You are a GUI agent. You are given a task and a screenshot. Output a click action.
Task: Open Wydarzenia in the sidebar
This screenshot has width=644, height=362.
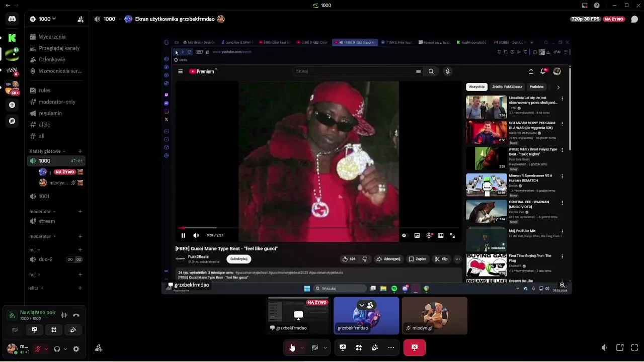pyautogui.click(x=56, y=37)
